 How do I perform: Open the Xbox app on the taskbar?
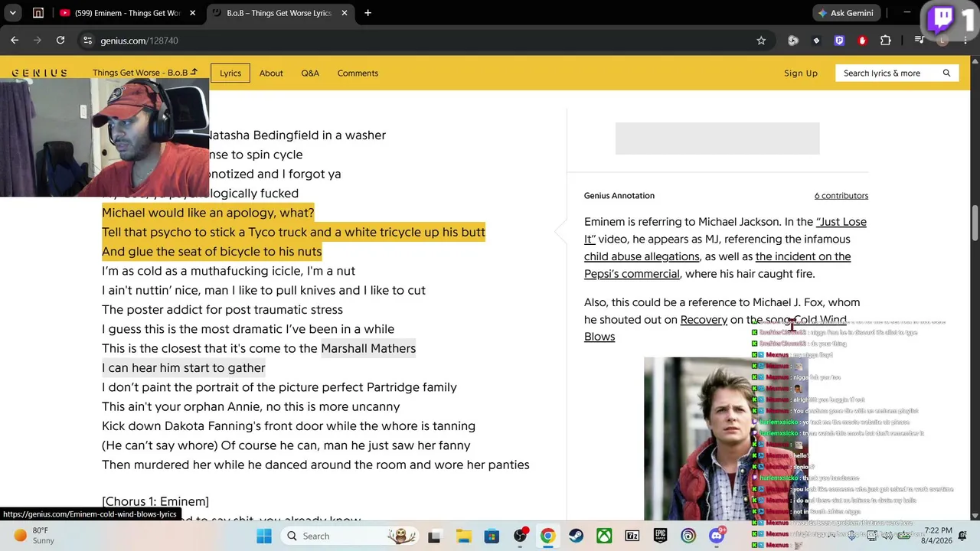coord(604,536)
